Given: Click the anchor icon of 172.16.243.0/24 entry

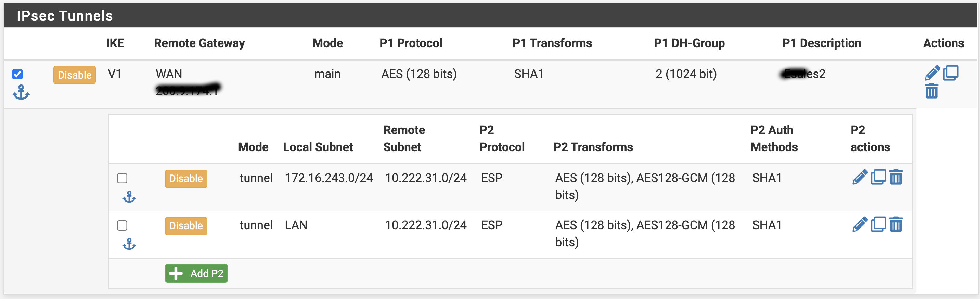Looking at the screenshot, I should tap(129, 197).
